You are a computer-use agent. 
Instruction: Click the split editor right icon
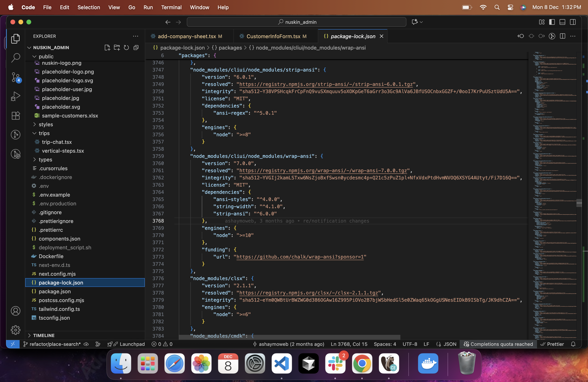563,36
